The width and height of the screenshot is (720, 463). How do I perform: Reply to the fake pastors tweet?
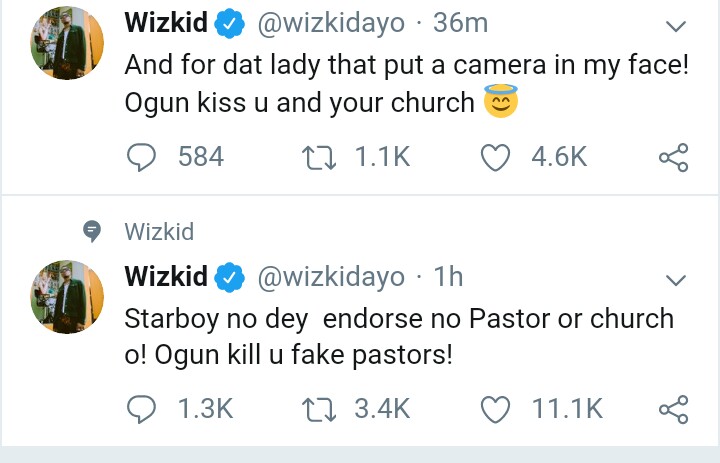[144, 408]
